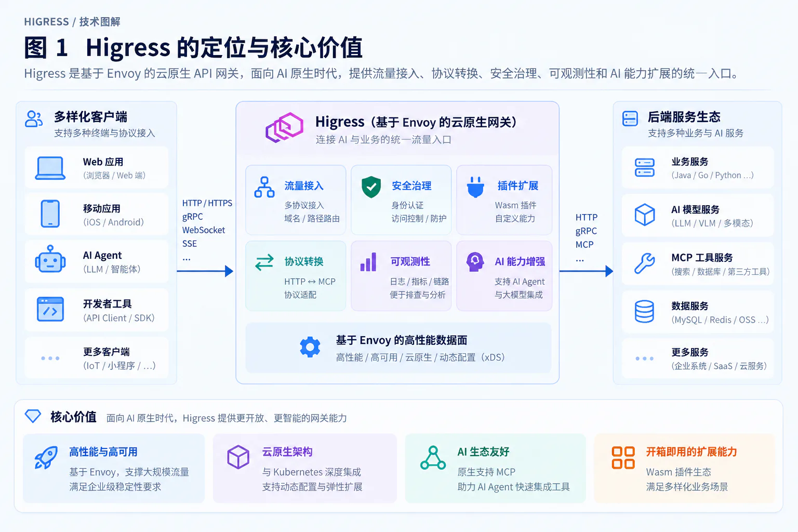
Task: Click the protocol label 'WebSocket'
Action: pos(204,230)
